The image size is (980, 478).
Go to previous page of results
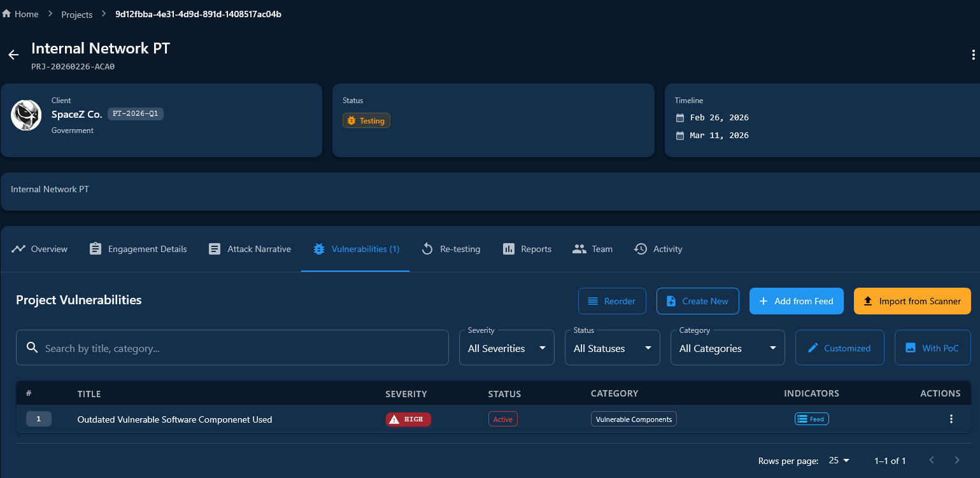point(931,460)
